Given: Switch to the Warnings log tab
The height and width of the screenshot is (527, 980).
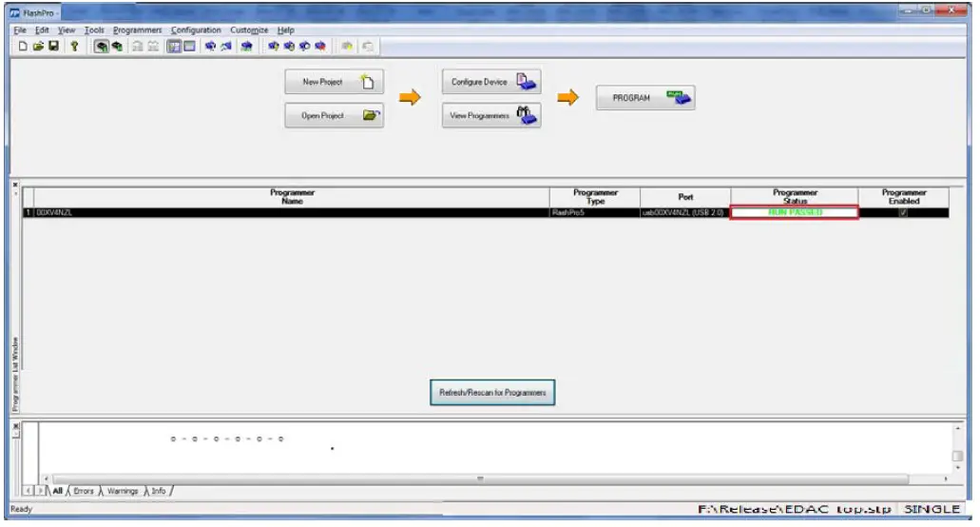Looking at the screenshot, I should tap(123, 492).
